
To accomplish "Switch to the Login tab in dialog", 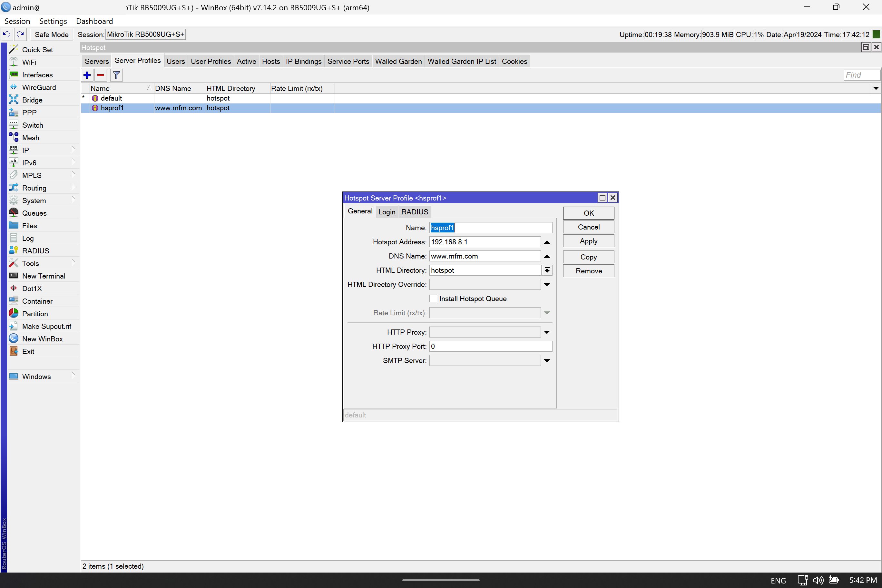I will click(387, 212).
